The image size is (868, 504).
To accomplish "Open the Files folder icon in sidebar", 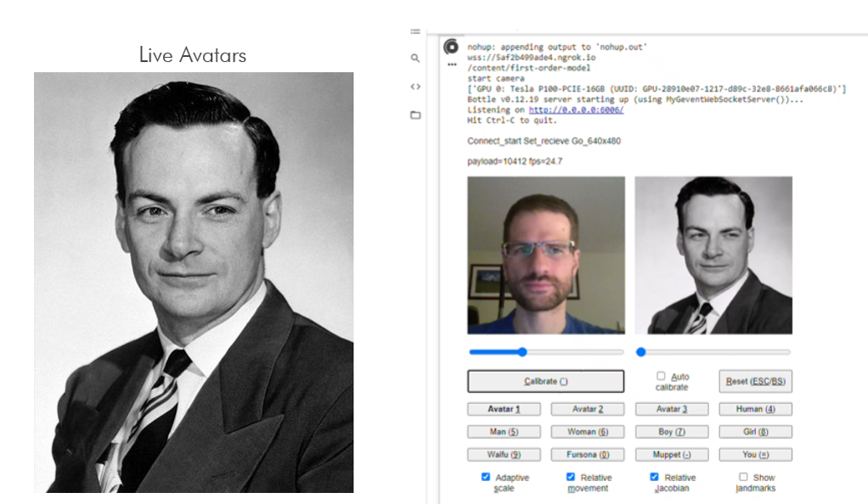I will coord(415,115).
